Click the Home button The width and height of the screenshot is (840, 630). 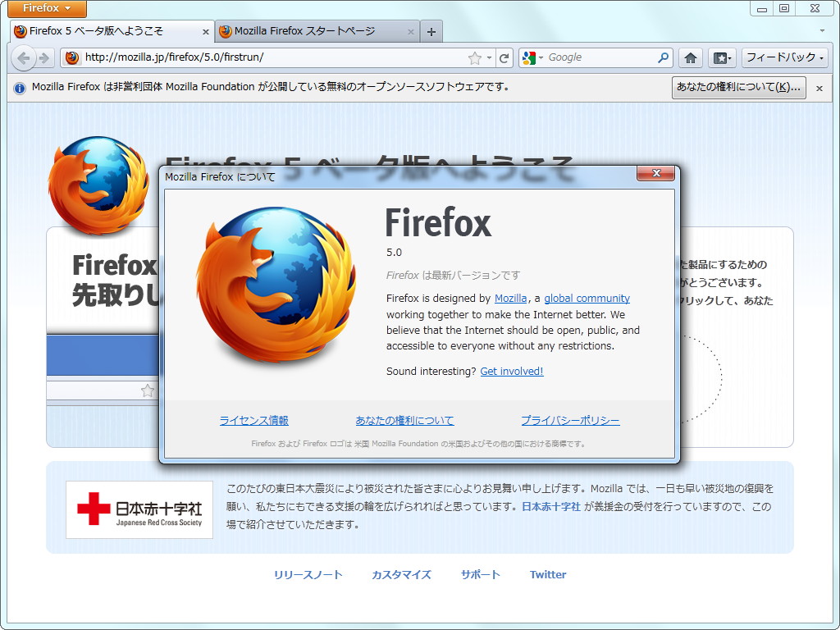pyautogui.click(x=692, y=58)
